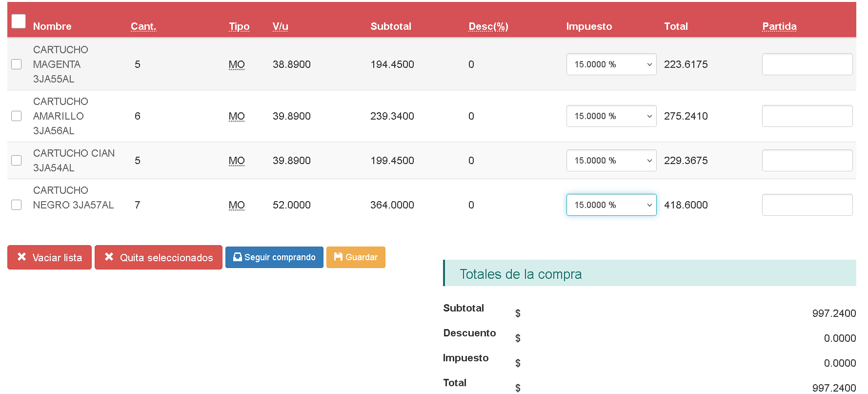Click the Cant. column header
The height and width of the screenshot is (394, 868).
tap(143, 26)
